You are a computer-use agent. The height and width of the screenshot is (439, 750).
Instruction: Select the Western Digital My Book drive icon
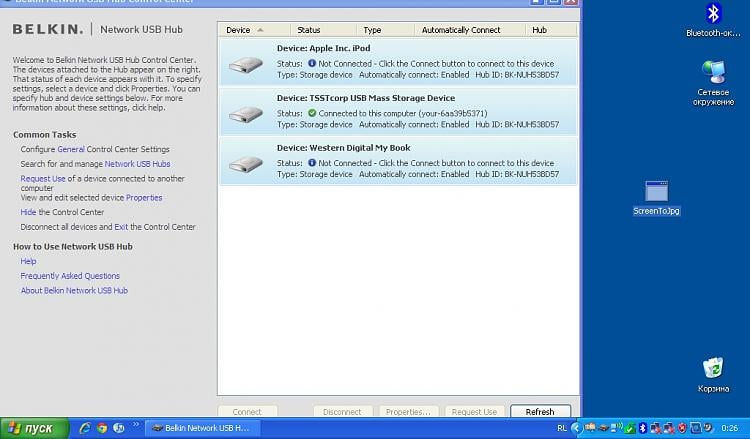coord(246,164)
